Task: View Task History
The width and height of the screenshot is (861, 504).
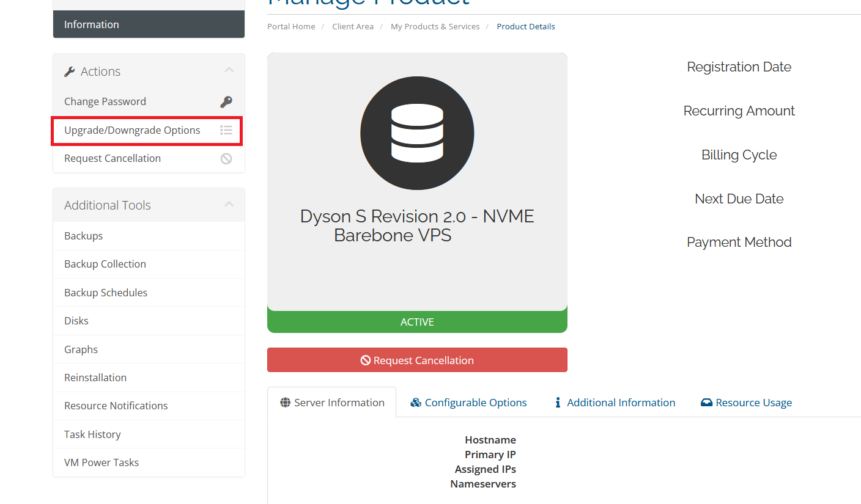Action: click(x=149, y=434)
